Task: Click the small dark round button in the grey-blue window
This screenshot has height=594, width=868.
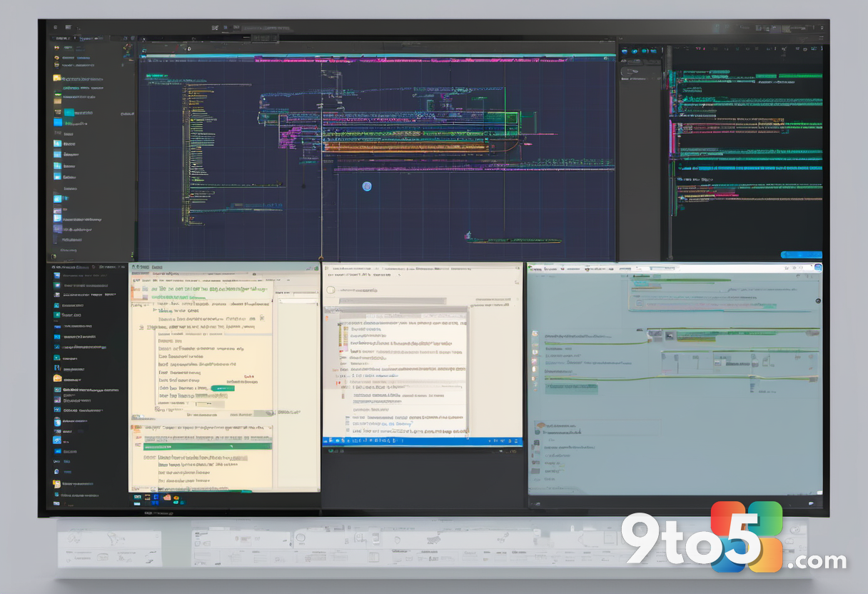Action: point(817,301)
